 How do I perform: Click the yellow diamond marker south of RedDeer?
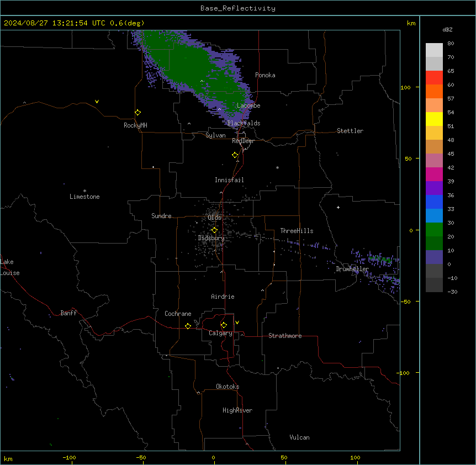pos(235,155)
